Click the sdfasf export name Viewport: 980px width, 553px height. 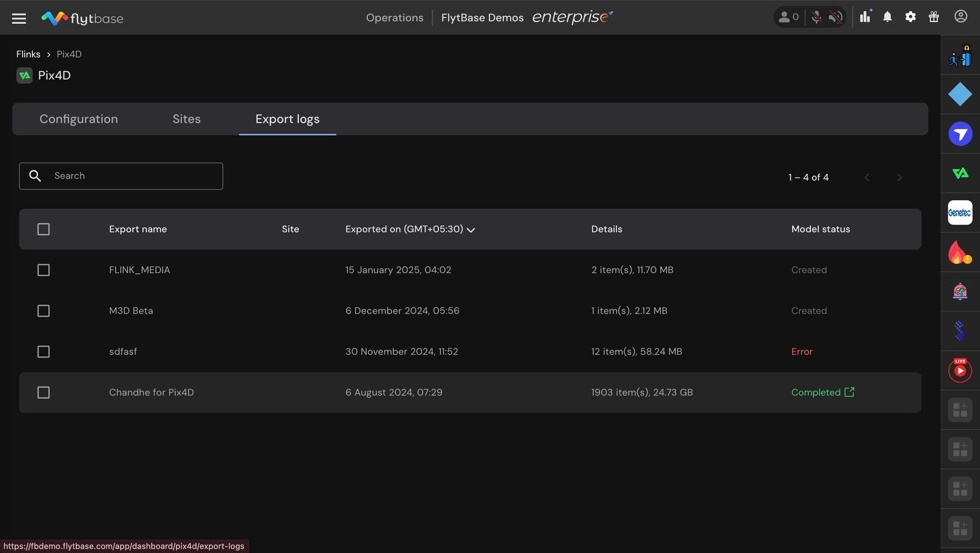[123, 352]
